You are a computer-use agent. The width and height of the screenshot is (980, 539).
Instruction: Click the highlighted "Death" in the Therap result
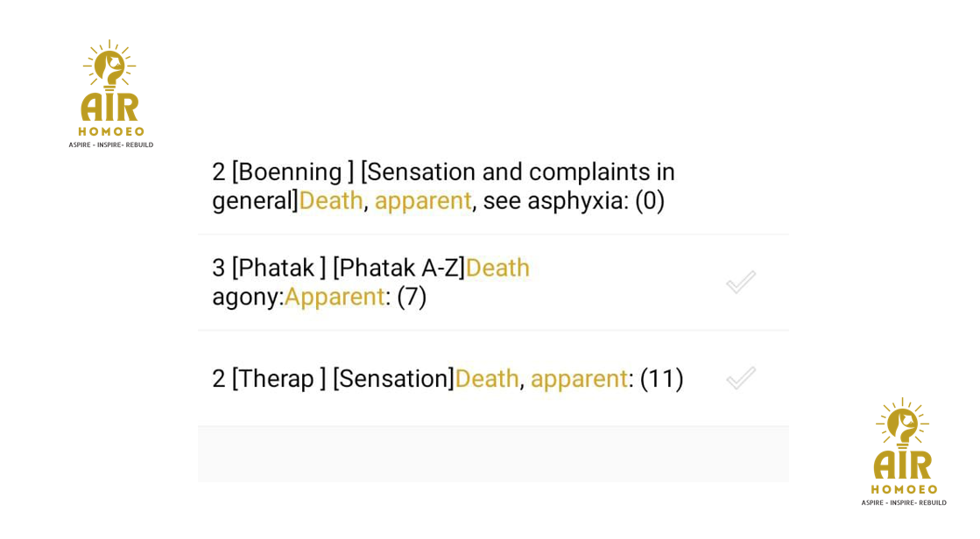click(x=487, y=378)
